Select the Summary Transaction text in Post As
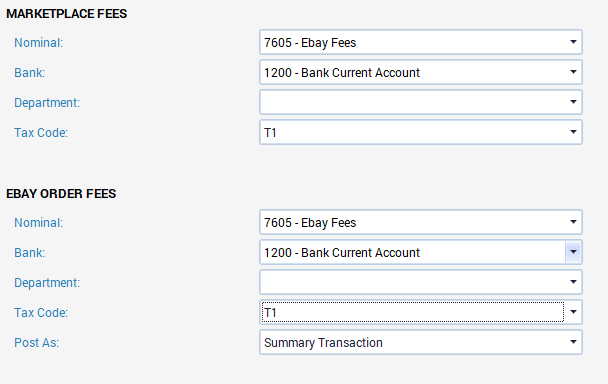 [323, 342]
